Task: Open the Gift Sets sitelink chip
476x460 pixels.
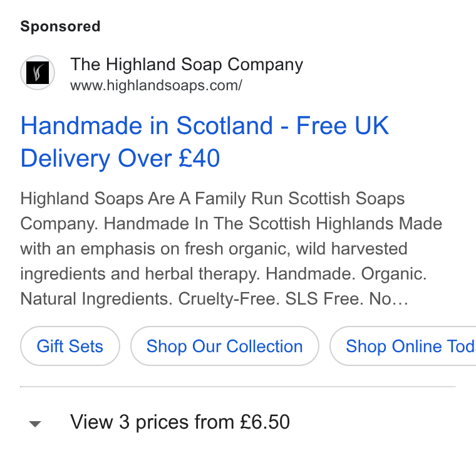Action: tap(70, 346)
